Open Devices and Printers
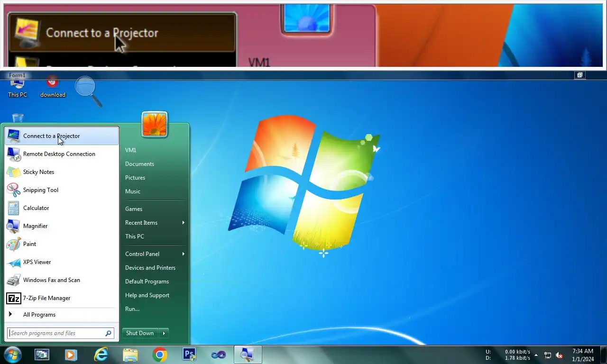 (150, 268)
